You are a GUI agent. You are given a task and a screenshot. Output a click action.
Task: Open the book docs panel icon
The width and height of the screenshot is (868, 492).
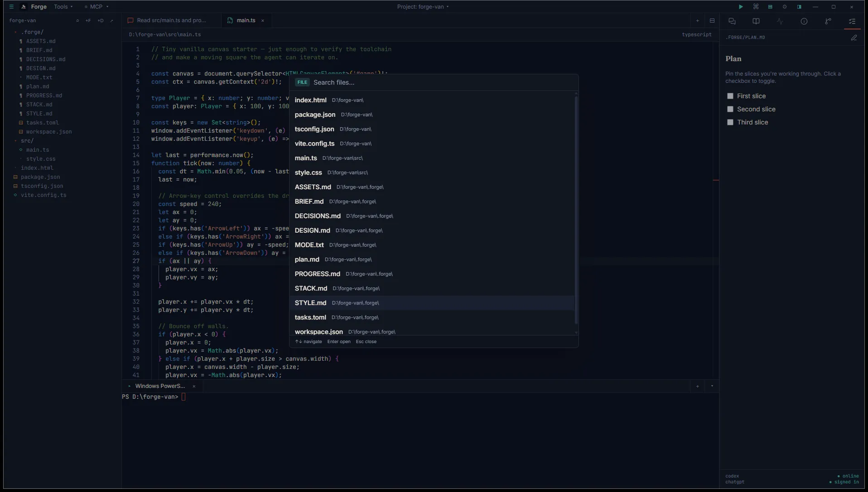(x=756, y=21)
